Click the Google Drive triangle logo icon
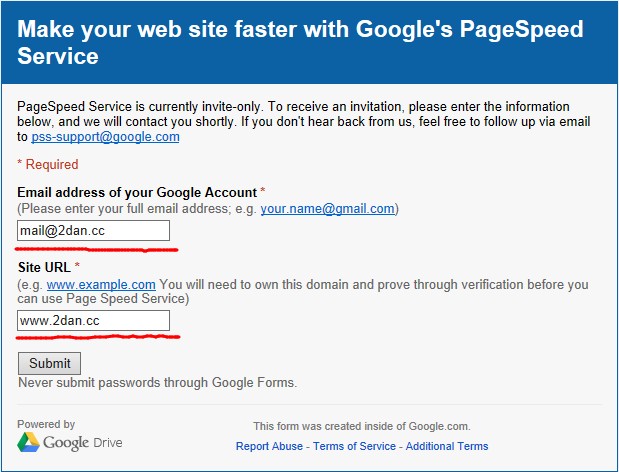 pyautogui.click(x=28, y=442)
